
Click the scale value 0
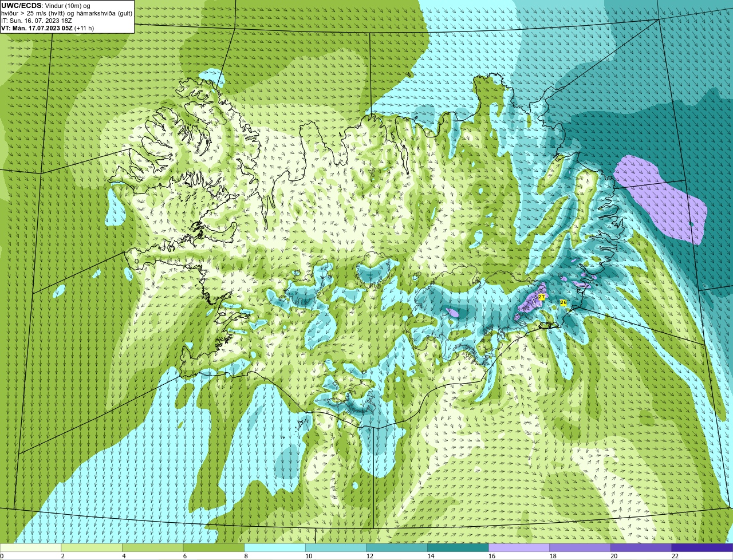(x=2, y=556)
